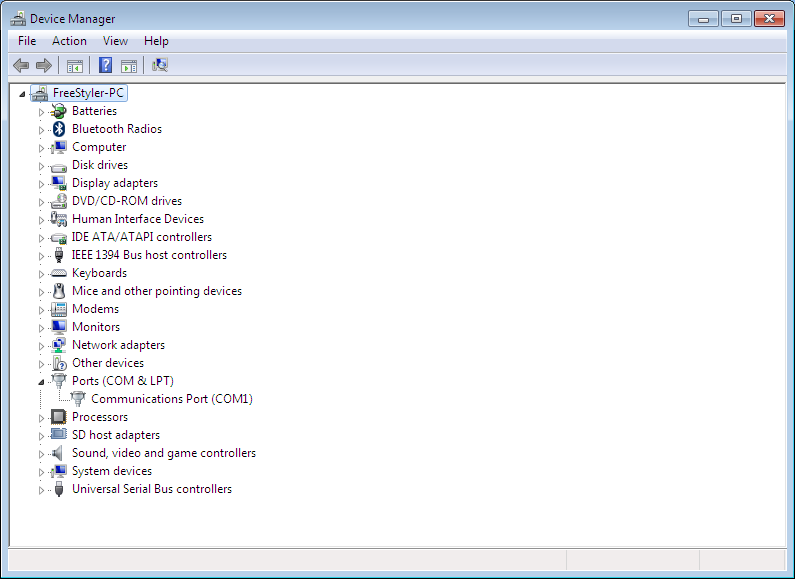
Task: Select the IDE ATA/ATAPI controllers icon
Action: pos(59,237)
